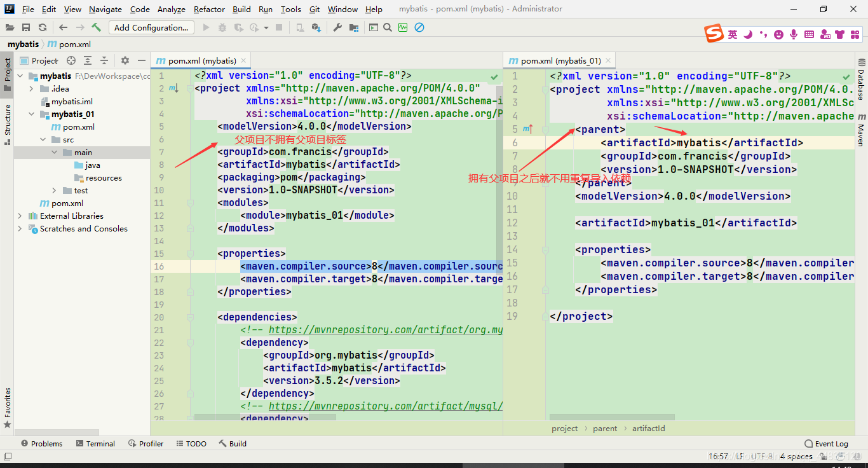Click Collapse All icon in Project panel
Image resolution: width=868 pixels, height=468 pixels.
104,60
